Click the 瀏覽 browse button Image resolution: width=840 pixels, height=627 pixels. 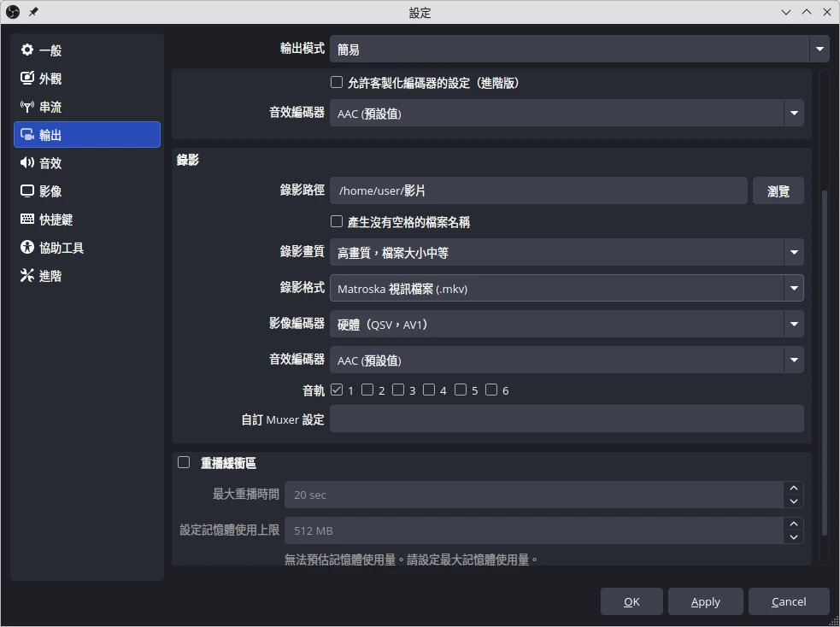pos(778,191)
